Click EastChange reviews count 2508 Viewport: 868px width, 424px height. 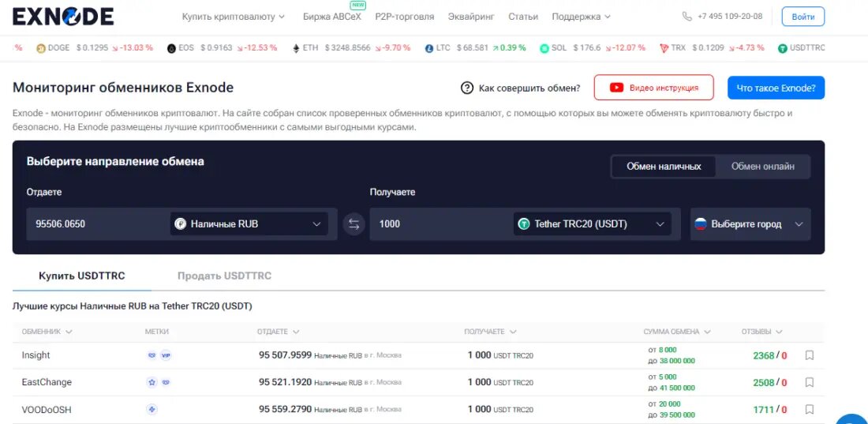[x=763, y=382]
